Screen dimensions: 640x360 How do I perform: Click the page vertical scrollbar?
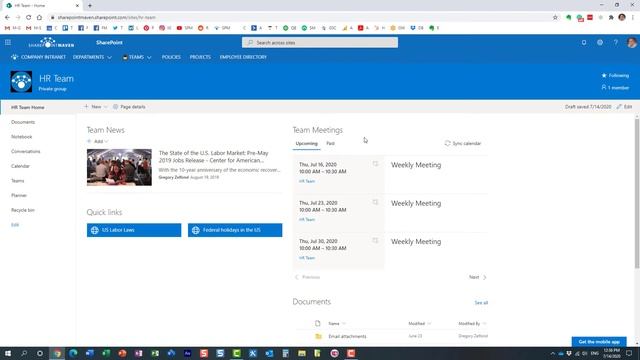(x=637, y=193)
